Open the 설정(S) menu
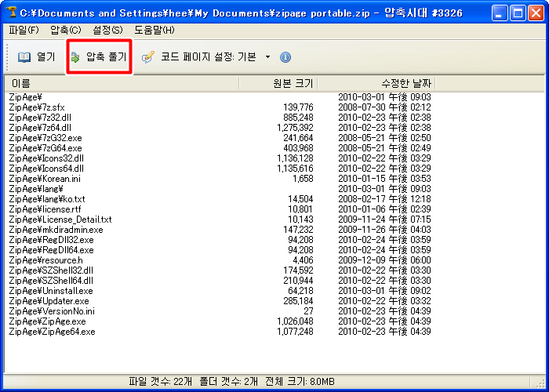 107,31
